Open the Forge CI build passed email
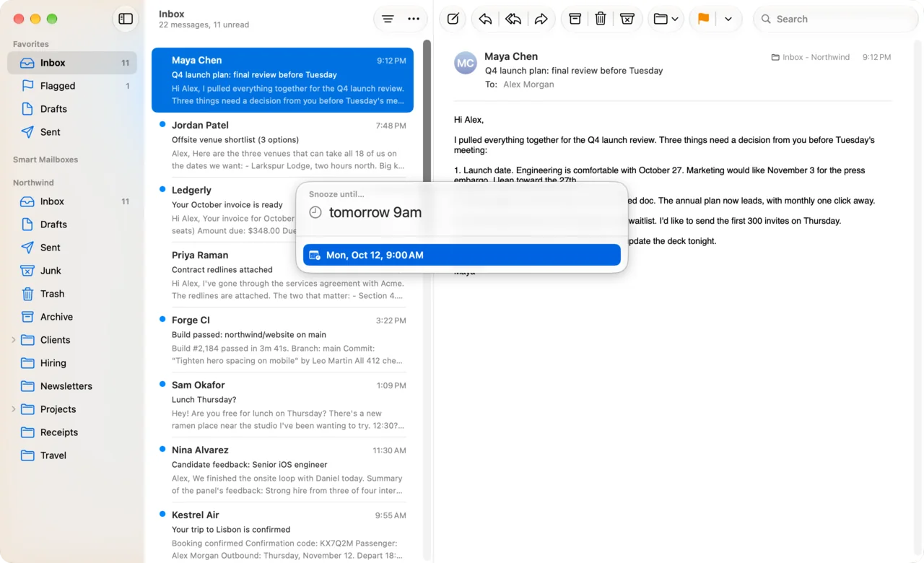924x563 pixels. (x=282, y=340)
